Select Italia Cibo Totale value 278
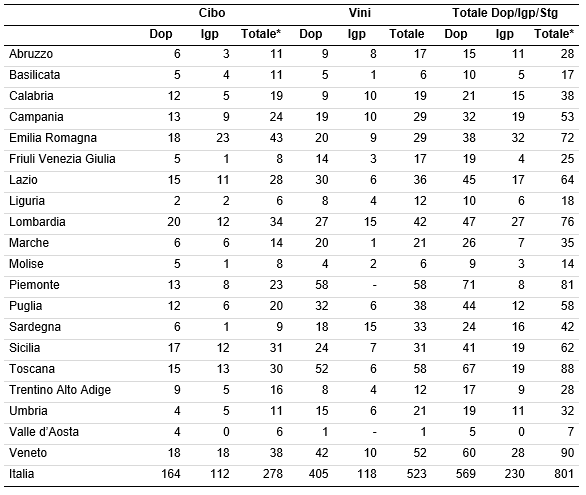Viewport: 586px width, 495px height. (x=273, y=474)
